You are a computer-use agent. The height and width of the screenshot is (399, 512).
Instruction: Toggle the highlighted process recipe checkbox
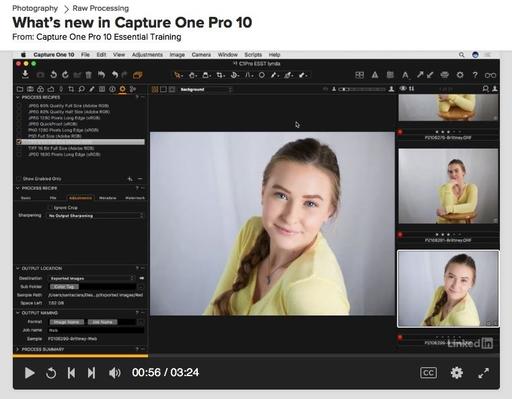tap(19, 142)
